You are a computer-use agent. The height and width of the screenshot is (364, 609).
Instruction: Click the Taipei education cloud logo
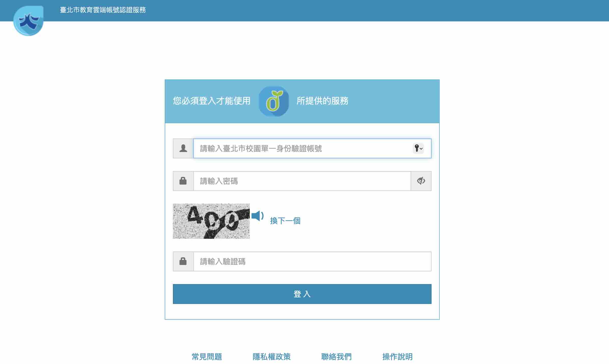(28, 21)
